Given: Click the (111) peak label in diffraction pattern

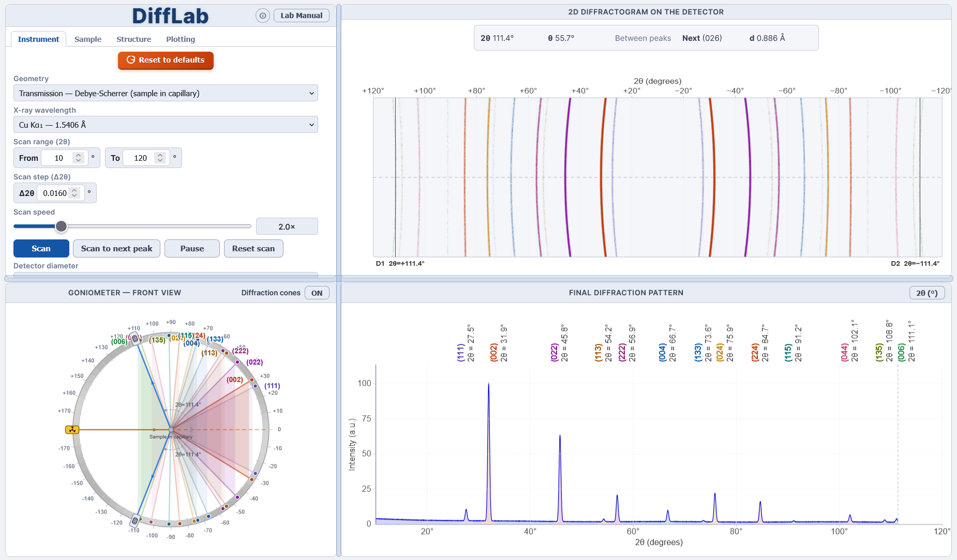Looking at the screenshot, I should point(460,352).
